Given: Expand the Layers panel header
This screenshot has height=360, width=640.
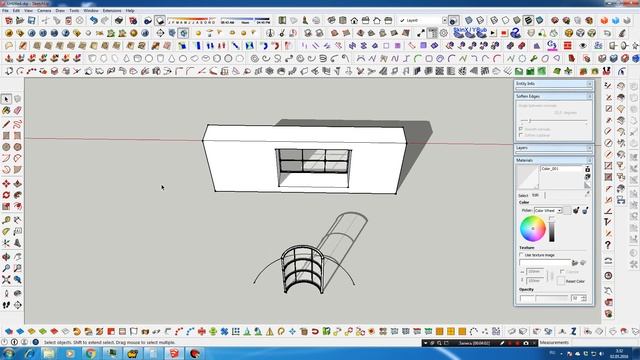Looking at the screenshot, I should click(554, 148).
